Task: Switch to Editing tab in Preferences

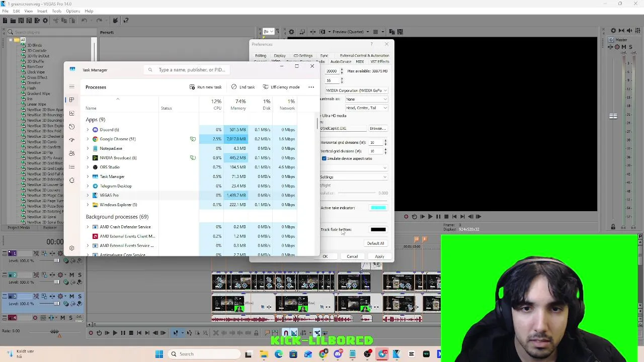Action: (261, 56)
